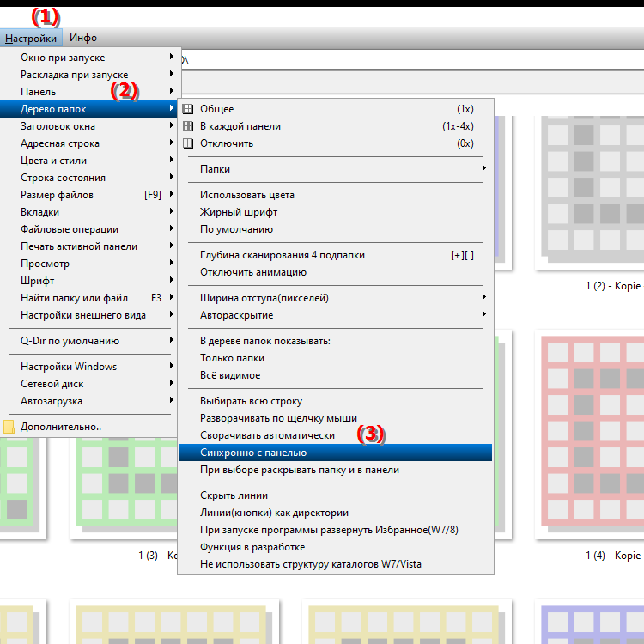Open the Папки submenu
Screen dimensions: 644x644
point(336,169)
